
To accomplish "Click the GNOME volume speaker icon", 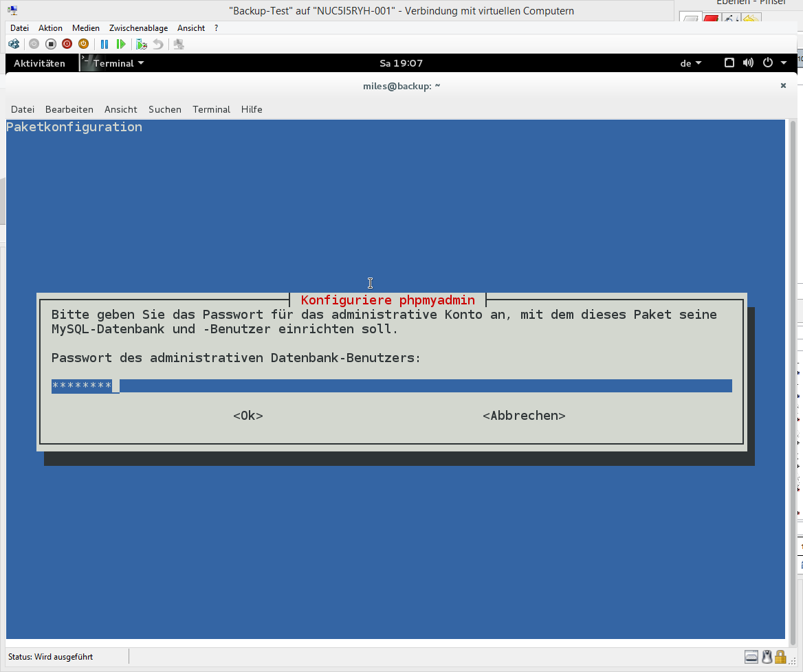I will [x=748, y=63].
